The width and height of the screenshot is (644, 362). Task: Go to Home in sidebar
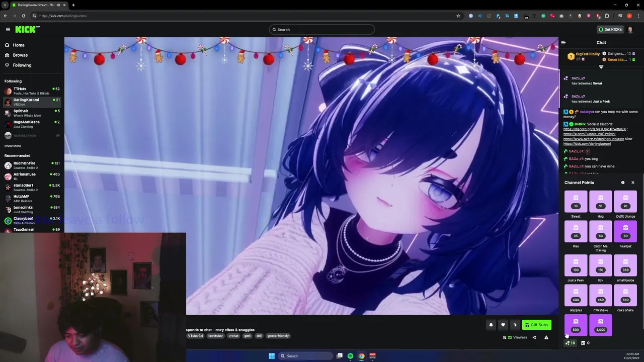[x=19, y=45]
